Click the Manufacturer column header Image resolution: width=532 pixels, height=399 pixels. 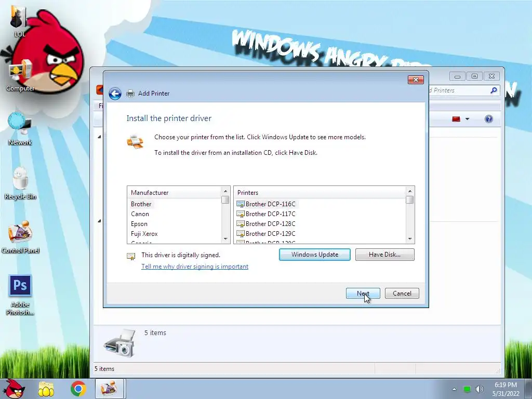[175, 193]
